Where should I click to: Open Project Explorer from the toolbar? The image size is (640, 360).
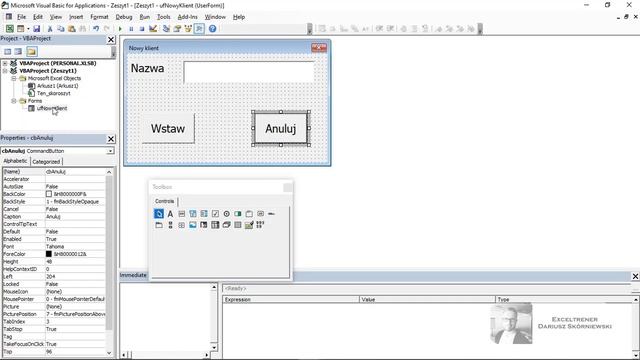166,29
